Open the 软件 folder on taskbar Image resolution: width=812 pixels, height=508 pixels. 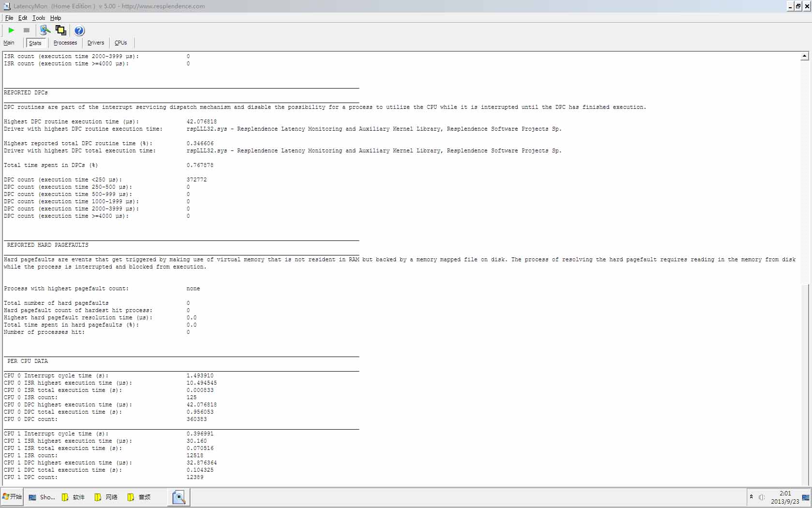coord(73,497)
